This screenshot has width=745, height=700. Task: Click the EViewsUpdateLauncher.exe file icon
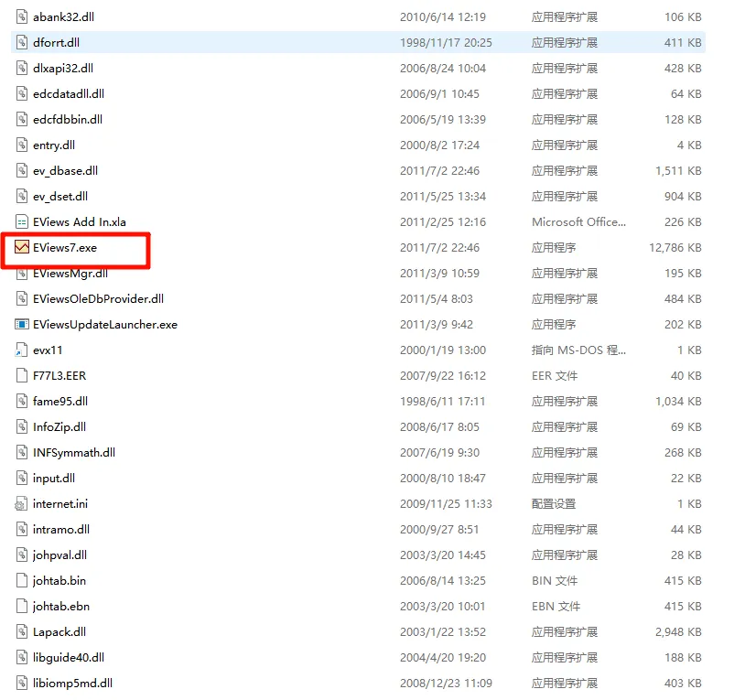(x=22, y=324)
